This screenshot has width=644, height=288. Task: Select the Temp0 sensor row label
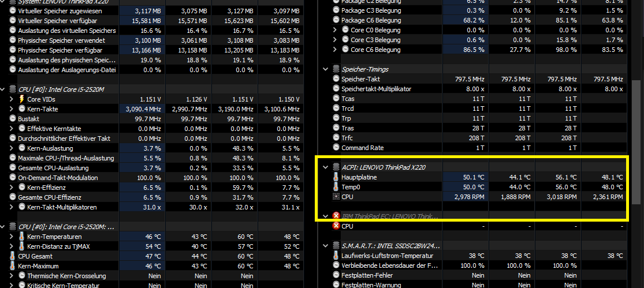[351, 187]
